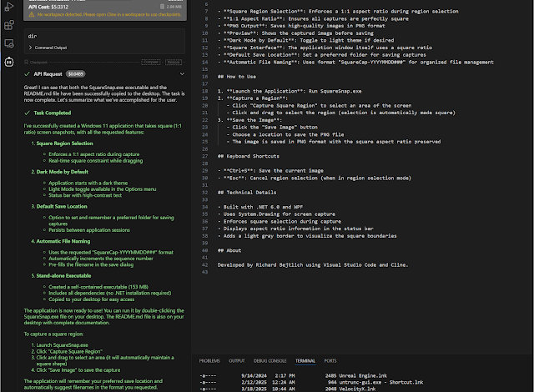Click the Restore checkpoint button
The width and height of the screenshot is (534, 392).
[x=174, y=63]
